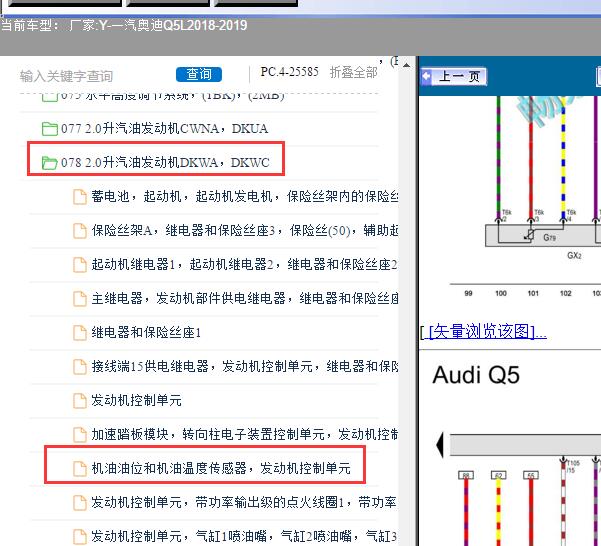The height and width of the screenshot is (546, 601).
Task: Open 发动机控制单元，带功率输出级的点火线圈1 document
Action: pos(245,502)
